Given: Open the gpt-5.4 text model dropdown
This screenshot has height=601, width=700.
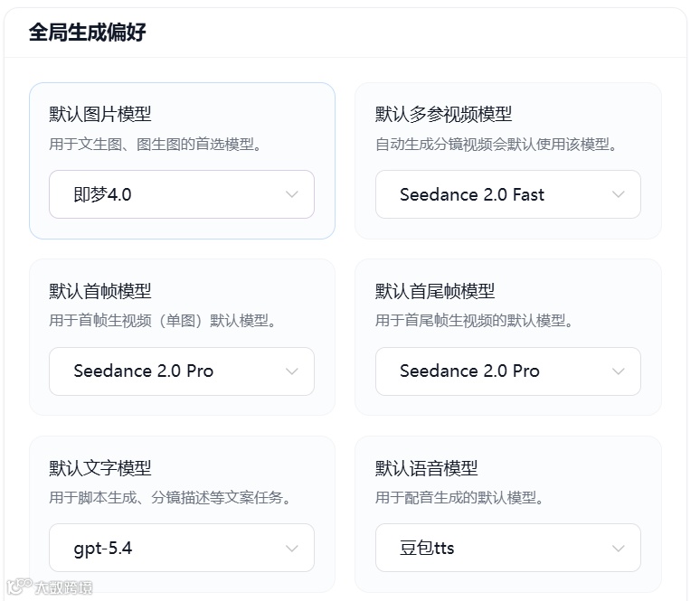Looking at the screenshot, I should click(181, 549).
